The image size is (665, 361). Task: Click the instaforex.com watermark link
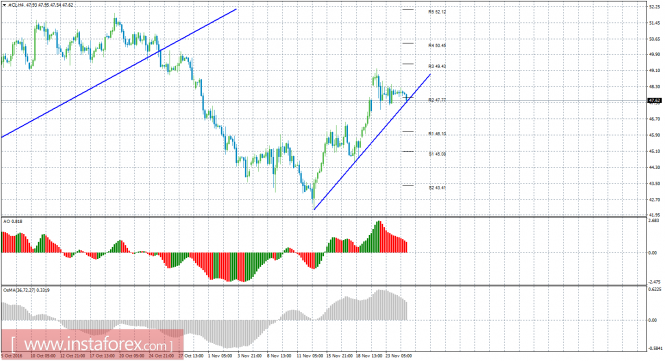coord(92,343)
